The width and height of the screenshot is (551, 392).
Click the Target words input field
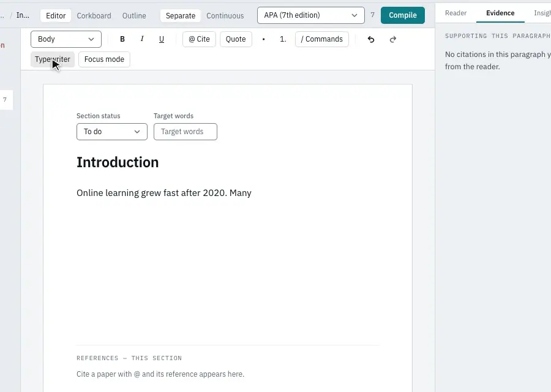click(x=185, y=132)
